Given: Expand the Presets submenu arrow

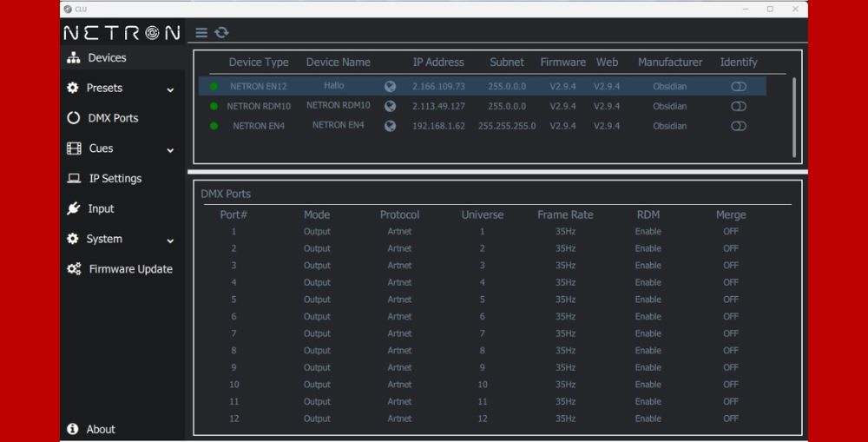Looking at the screenshot, I should pyautogui.click(x=170, y=89).
